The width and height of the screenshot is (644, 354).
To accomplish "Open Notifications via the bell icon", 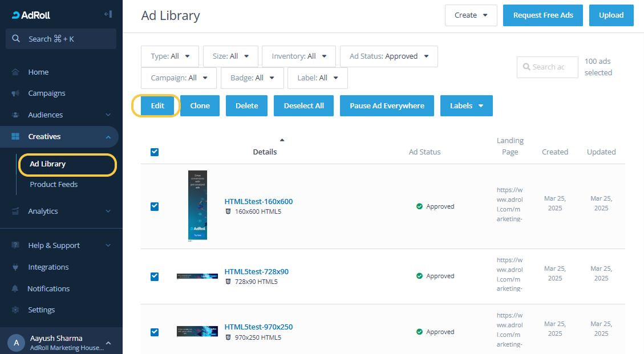I will [x=16, y=289].
